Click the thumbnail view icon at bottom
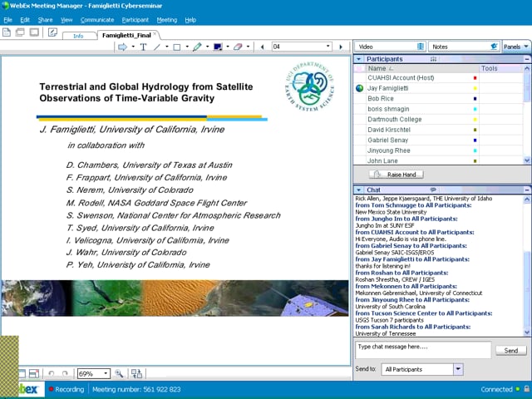This screenshot has width=532, height=399. (34, 373)
